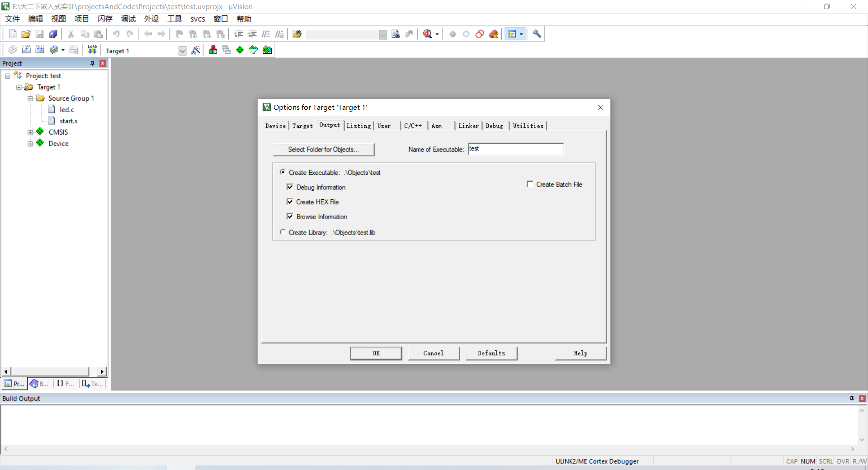Toggle the Debug Information checkbox
868x470 pixels.
[x=290, y=187]
